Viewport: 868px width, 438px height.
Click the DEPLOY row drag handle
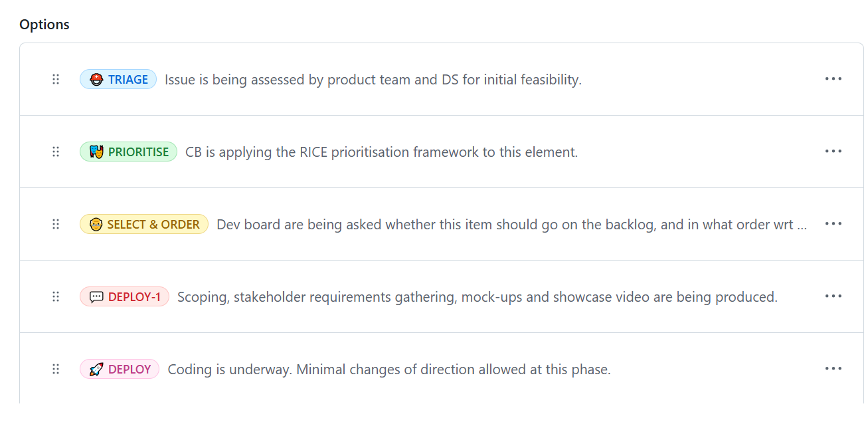56,369
